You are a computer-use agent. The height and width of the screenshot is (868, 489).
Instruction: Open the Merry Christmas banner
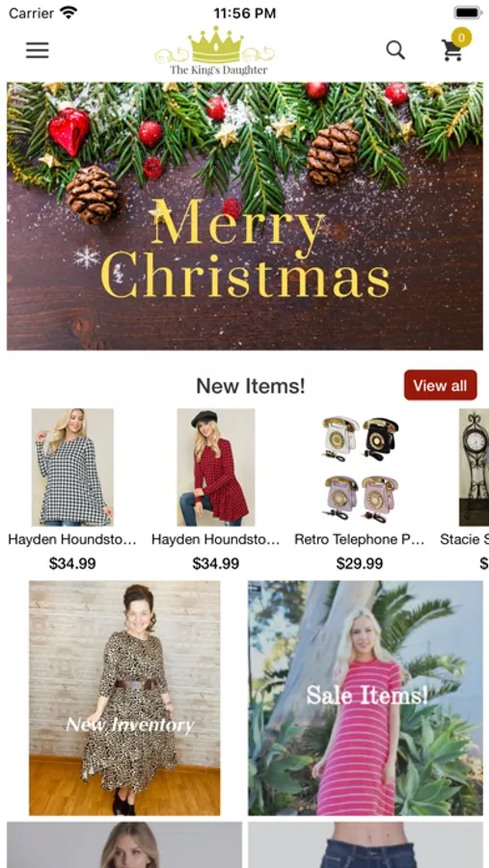[x=245, y=216]
